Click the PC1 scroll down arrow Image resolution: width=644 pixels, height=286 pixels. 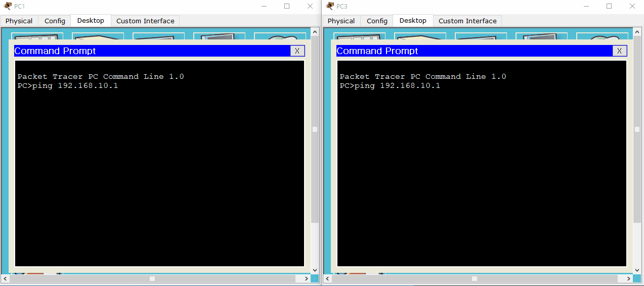coord(315,270)
